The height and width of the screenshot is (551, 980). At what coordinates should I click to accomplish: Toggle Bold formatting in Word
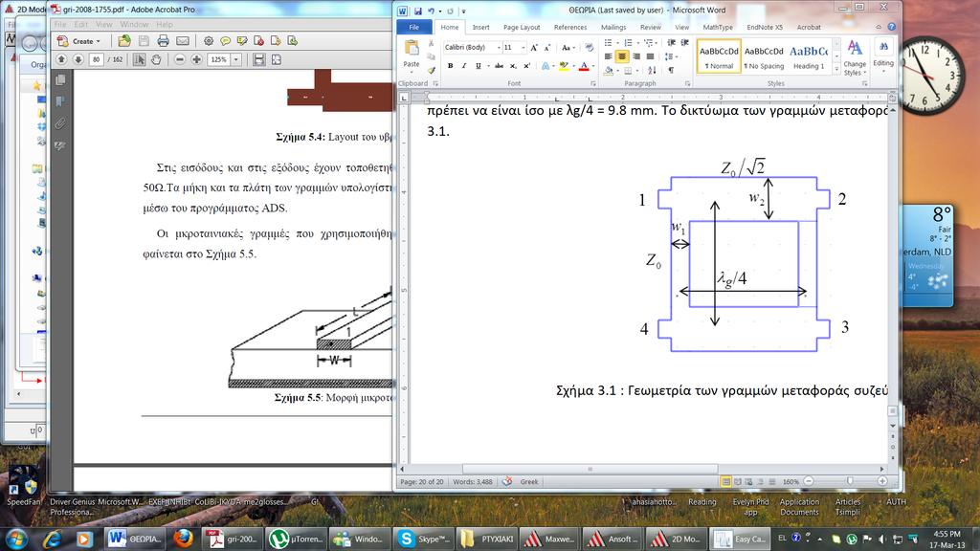[450, 66]
